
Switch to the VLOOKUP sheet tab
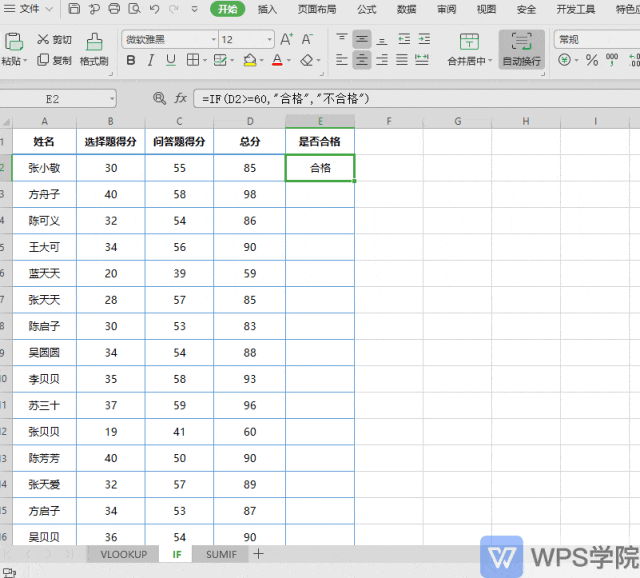[124, 554]
